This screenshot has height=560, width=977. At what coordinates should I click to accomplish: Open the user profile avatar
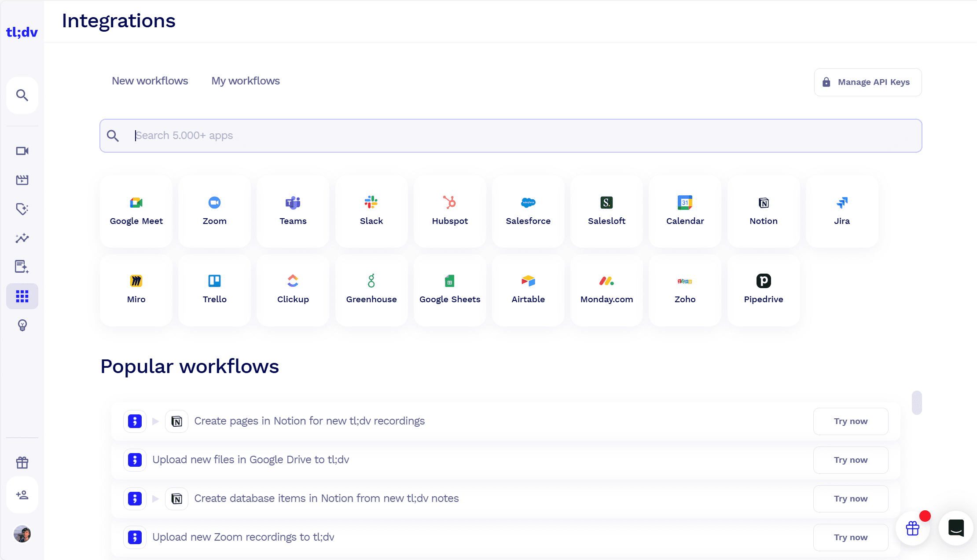[x=22, y=534]
